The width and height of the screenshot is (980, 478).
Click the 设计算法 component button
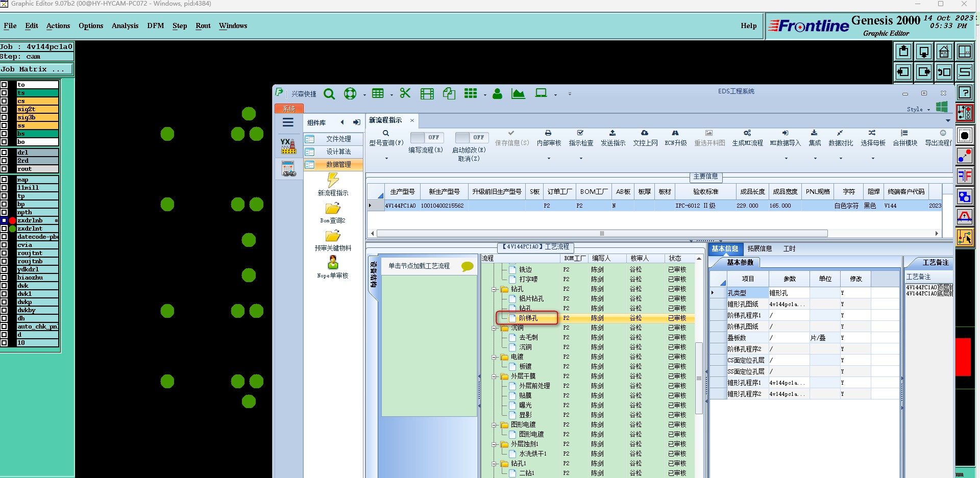pos(333,152)
